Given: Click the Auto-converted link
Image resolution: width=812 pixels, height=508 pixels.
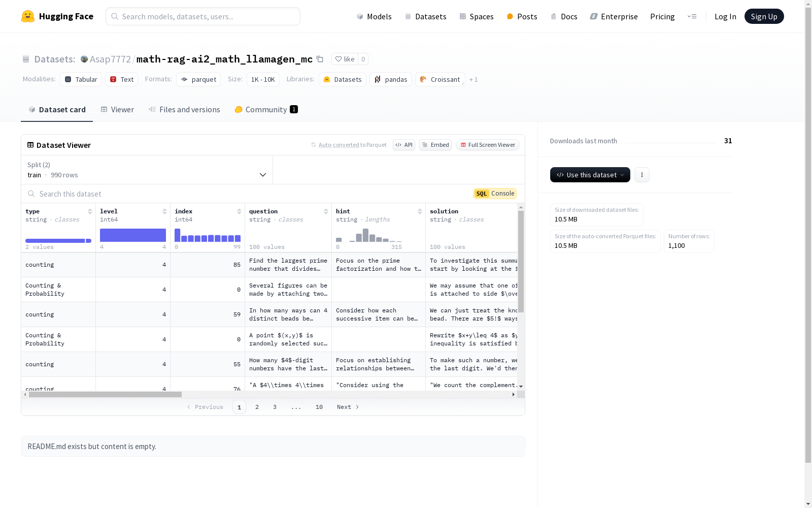Looking at the screenshot, I should [339, 145].
